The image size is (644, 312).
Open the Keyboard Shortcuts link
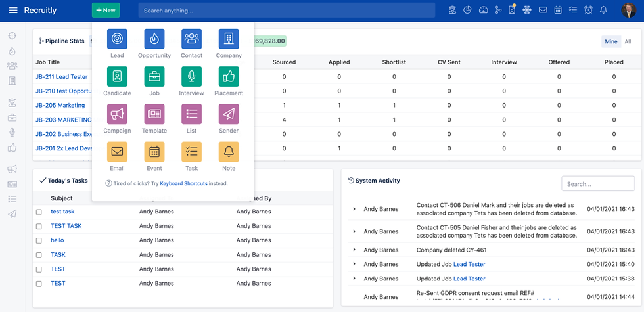click(x=183, y=183)
